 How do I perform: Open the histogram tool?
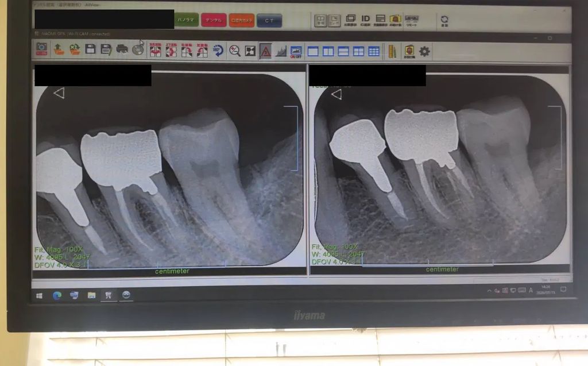point(281,52)
